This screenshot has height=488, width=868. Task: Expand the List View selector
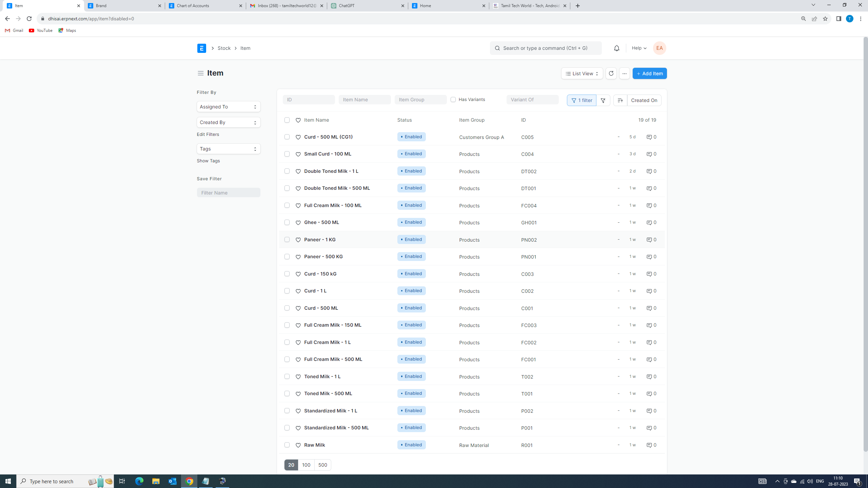(581, 73)
